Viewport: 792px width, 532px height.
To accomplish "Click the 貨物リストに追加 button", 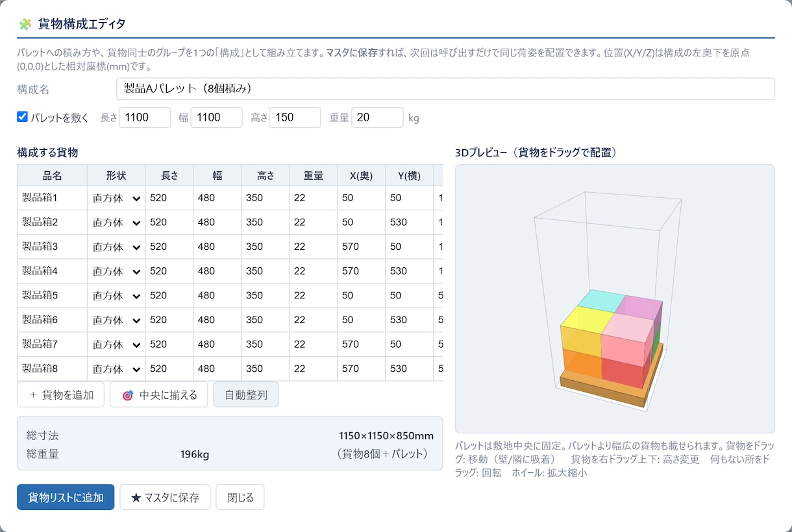I will click(66, 498).
